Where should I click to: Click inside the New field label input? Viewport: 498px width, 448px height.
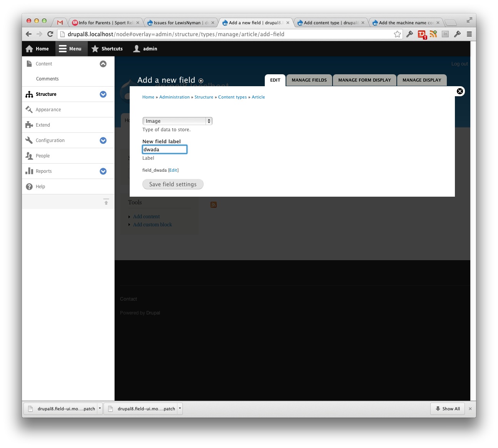click(165, 149)
